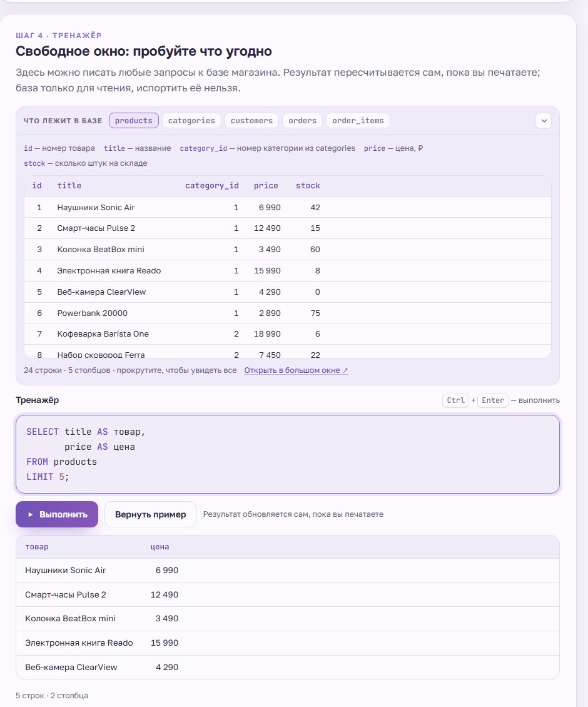Click the Enter key hint
This screenshot has width=588, height=707.
493,400
